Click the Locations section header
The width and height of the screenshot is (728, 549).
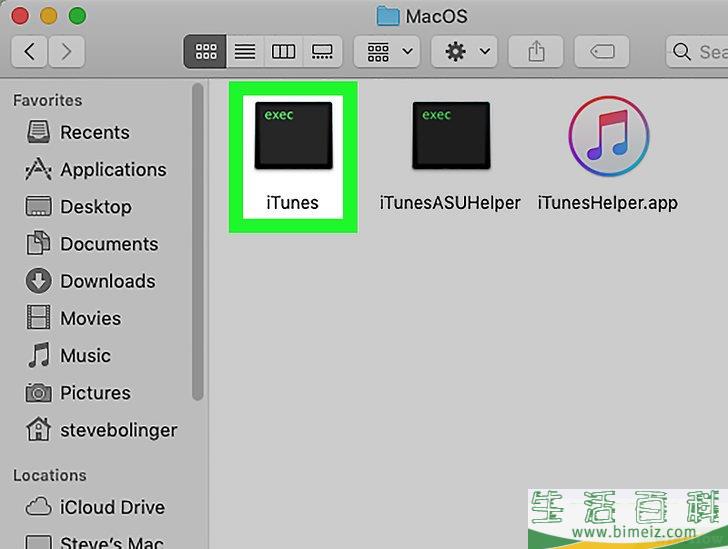pos(50,475)
